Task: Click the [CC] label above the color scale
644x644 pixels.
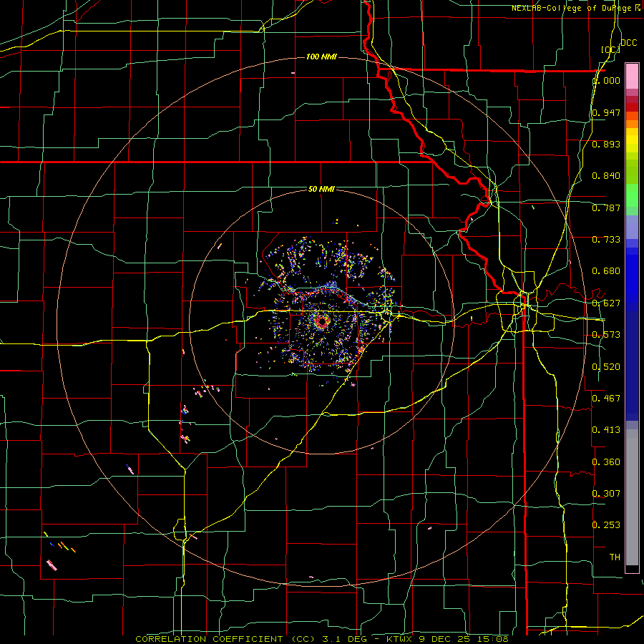Action: pyautogui.click(x=610, y=49)
